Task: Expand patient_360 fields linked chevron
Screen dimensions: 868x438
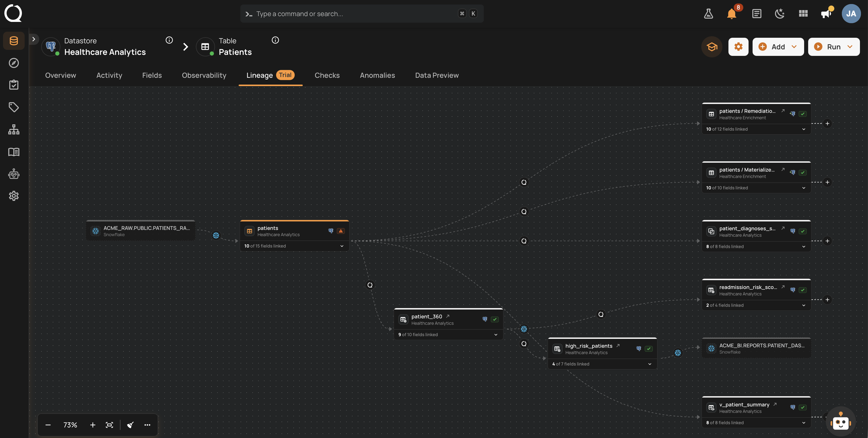Action: tap(496, 335)
